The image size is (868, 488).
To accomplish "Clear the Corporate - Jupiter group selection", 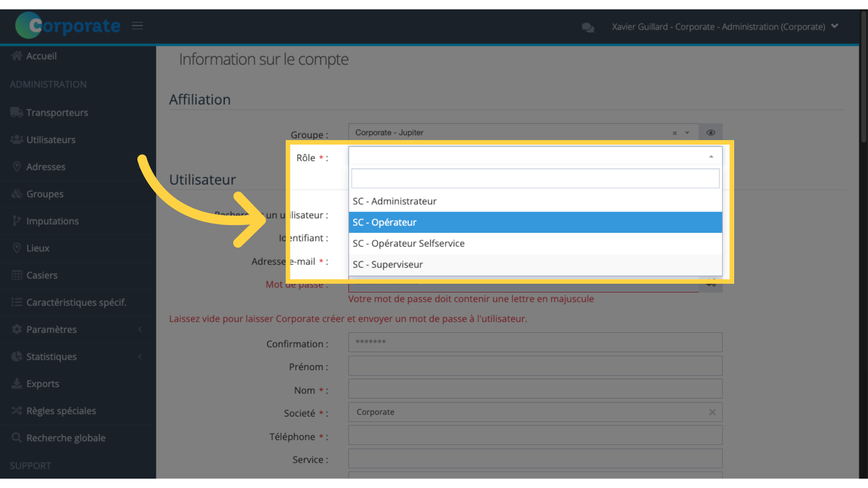I will point(675,133).
